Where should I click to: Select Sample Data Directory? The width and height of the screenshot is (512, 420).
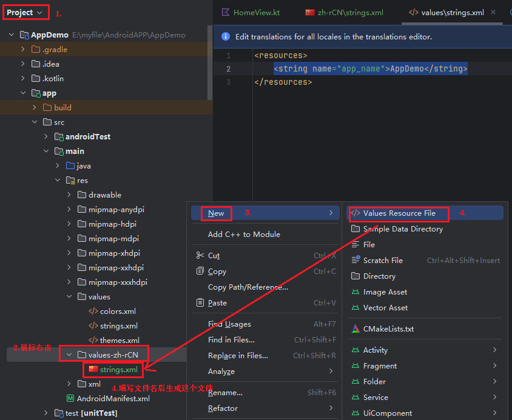coord(425,229)
